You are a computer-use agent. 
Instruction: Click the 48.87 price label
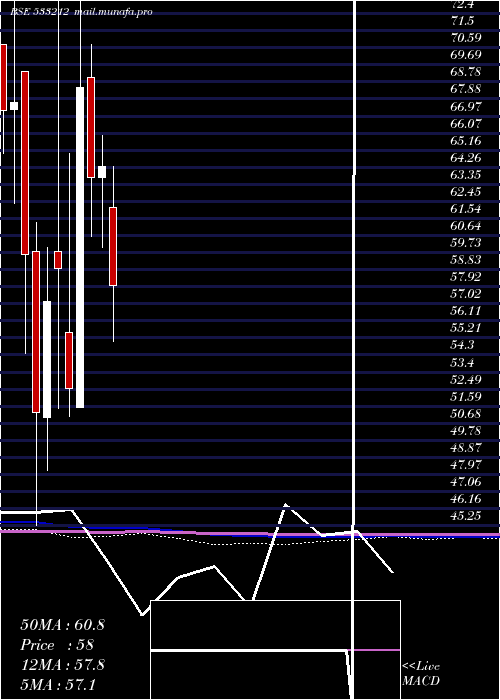tap(466, 448)
